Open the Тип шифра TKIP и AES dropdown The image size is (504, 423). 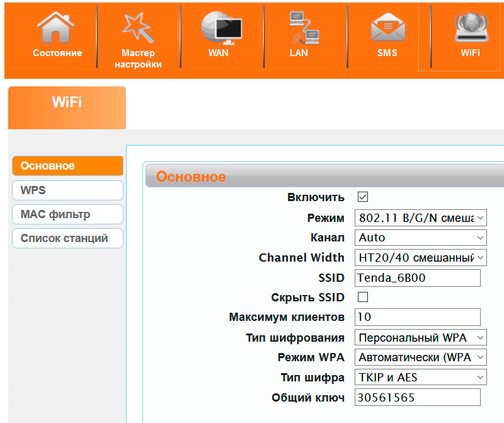pos(420,378)
